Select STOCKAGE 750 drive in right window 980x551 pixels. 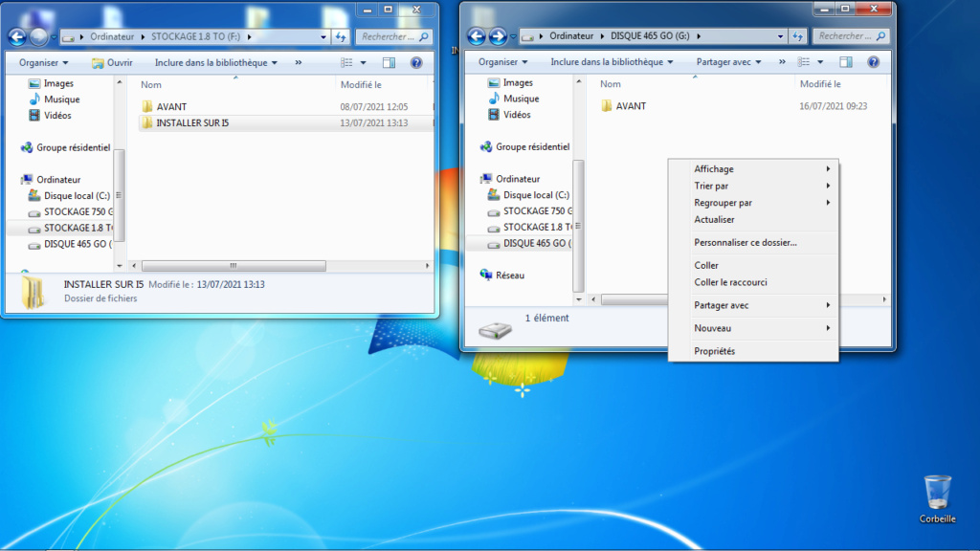530,211
